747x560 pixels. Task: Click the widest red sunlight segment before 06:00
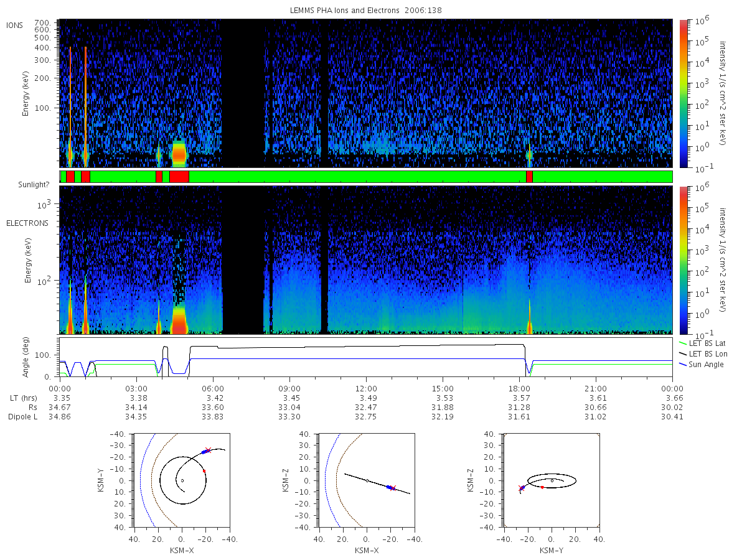pyautogui.click(x=179, y=177)
